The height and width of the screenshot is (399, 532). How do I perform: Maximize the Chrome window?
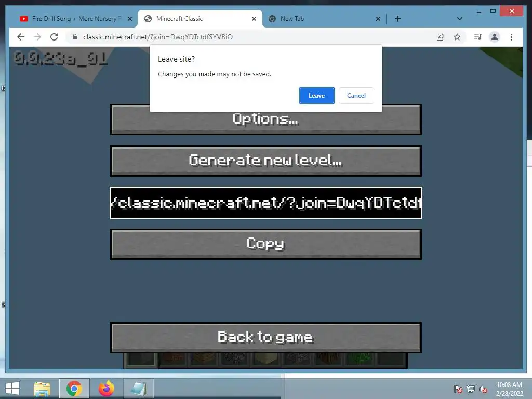(x=493, y=11)
